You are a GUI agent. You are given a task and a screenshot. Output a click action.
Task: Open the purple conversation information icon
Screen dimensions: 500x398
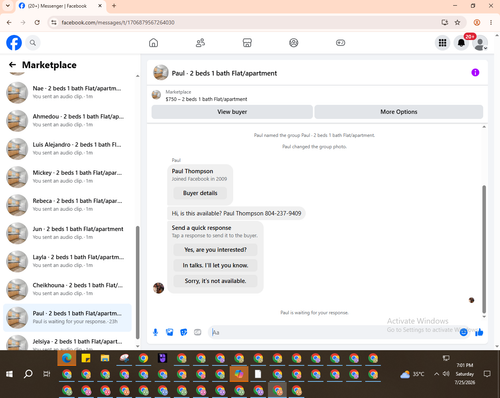[x=475, y=72]
